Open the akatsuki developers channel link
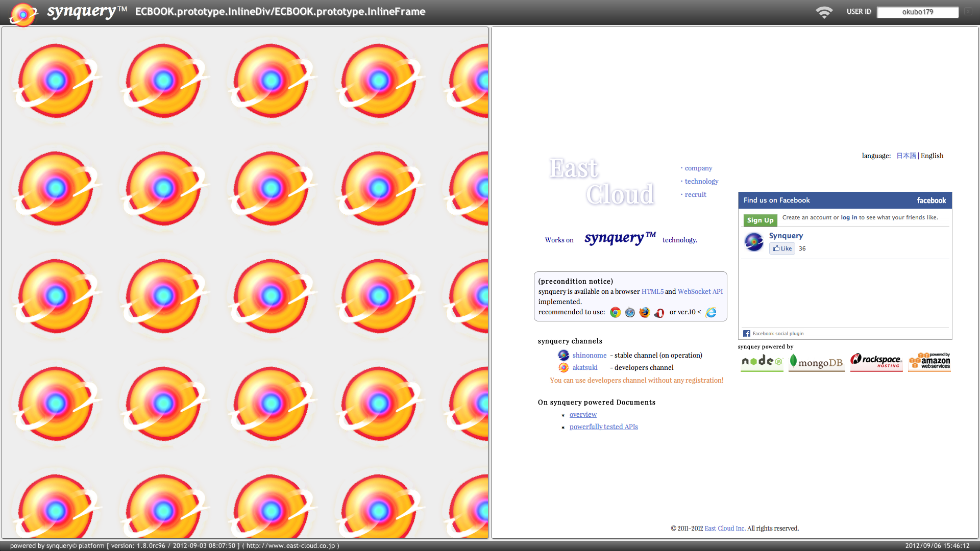Screen dimensions: 980x551 (585, 367)
